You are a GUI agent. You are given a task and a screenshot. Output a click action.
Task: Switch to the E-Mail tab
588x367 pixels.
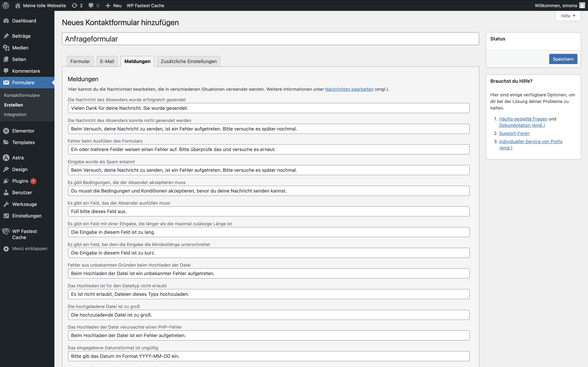point(107,61)
